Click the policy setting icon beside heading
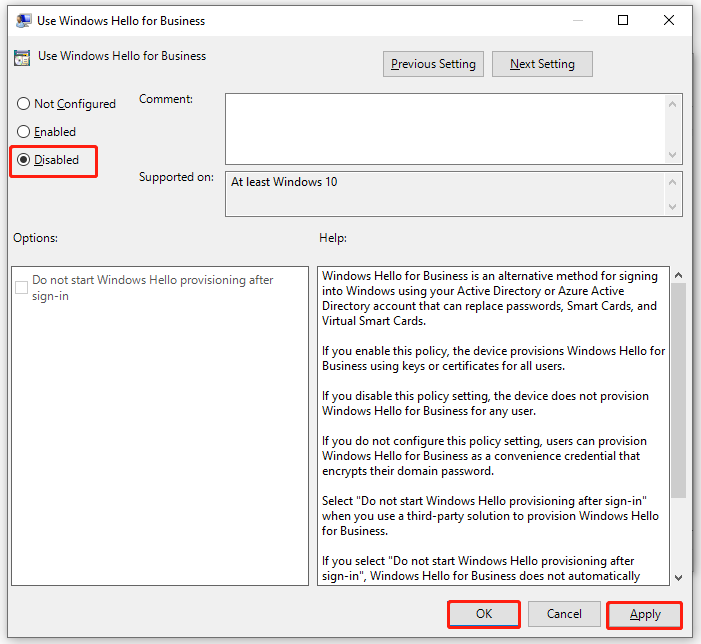The image size is (701, 644). point(22,58)
